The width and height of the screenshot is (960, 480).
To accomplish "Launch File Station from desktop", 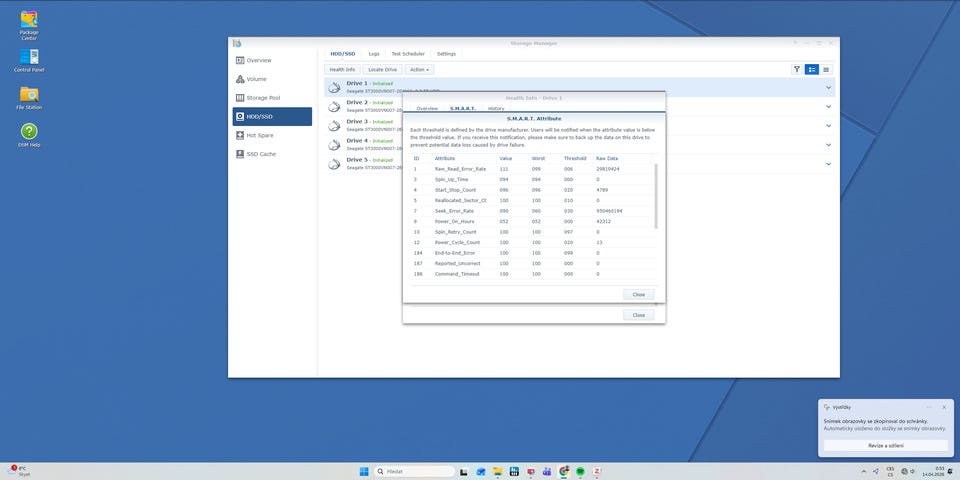I will (29, 95).
